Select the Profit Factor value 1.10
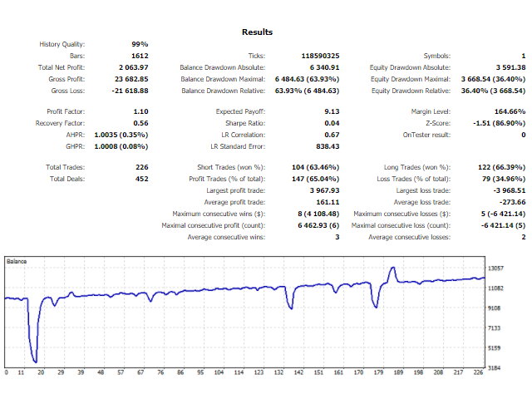 [140, 111]
